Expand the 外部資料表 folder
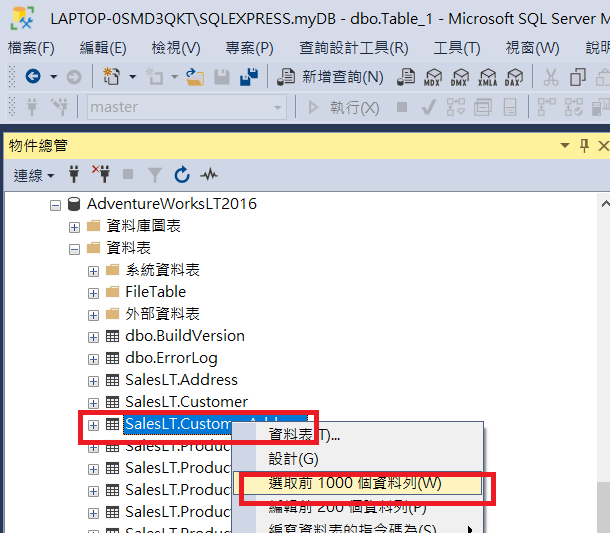This screenshot has width=610, height=533. click(93, 315)
